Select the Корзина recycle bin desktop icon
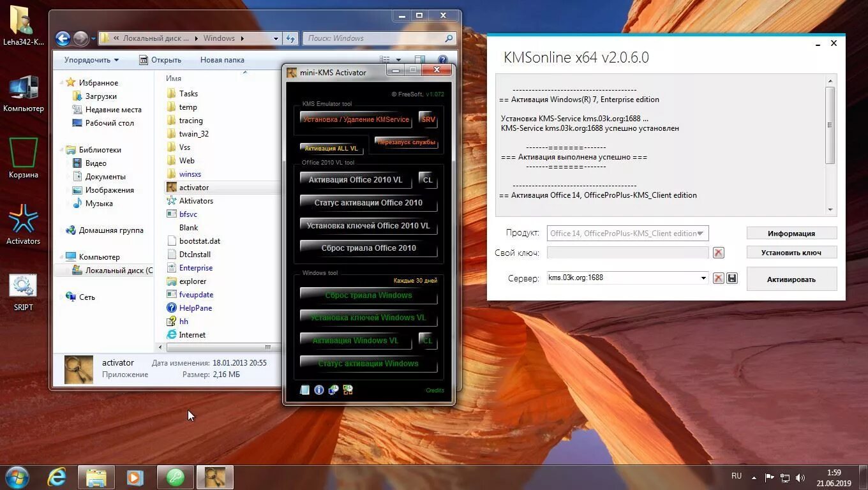 pyautogui.click(x=23, y=158)
